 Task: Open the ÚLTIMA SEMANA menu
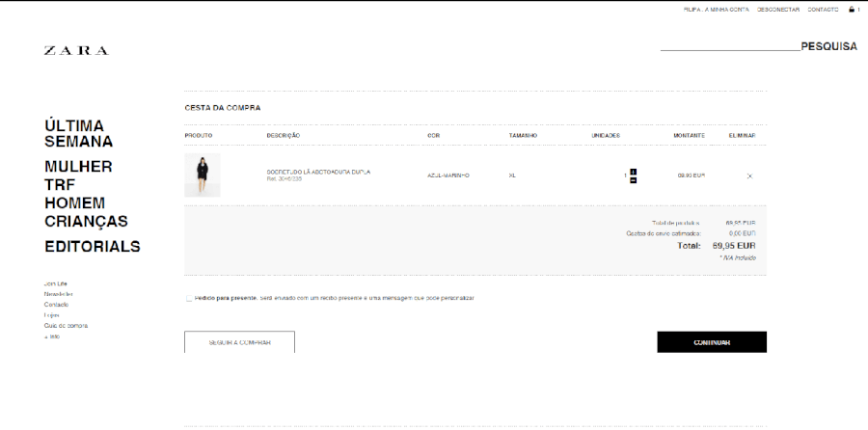[x=79, y=133]
